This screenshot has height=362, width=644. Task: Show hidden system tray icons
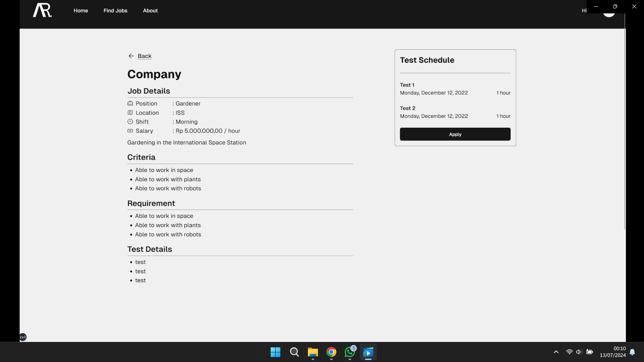point(556,352)
